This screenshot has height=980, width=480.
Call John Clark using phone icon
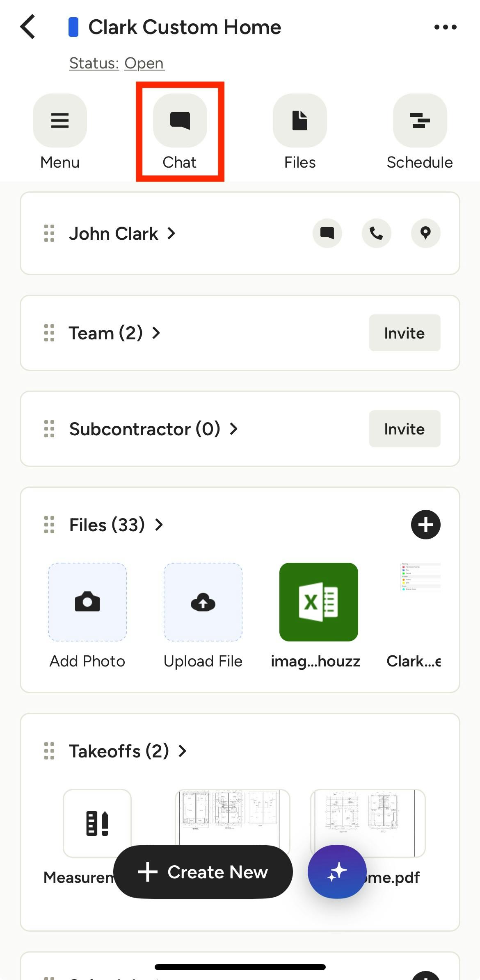(376, 233)
